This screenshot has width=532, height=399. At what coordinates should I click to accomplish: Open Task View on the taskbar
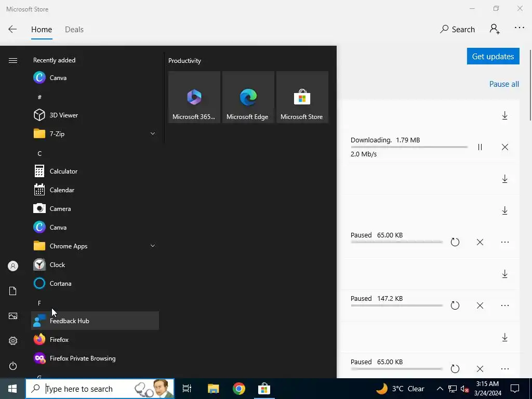[x=187, y=389]
